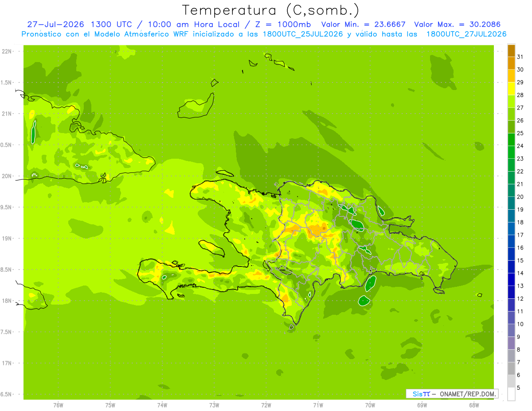Click the "72W" longitude axis label
This screenshot has height=411, width=532.
coord(266,405)
